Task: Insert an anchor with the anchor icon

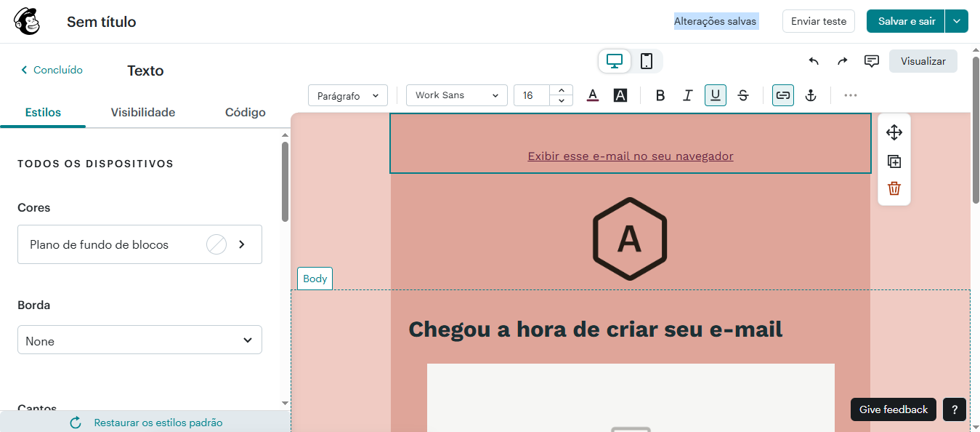Action: 811,95
